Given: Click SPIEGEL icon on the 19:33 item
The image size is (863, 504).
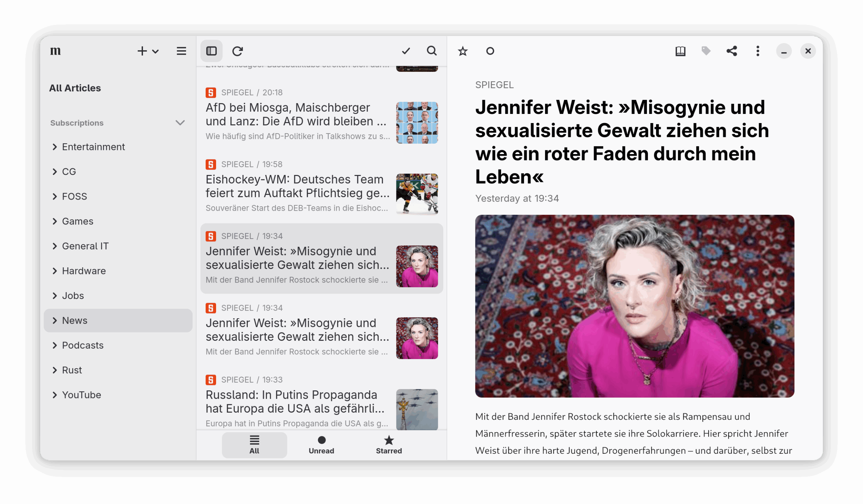Looking at the screenshot, I should [211, 380].
